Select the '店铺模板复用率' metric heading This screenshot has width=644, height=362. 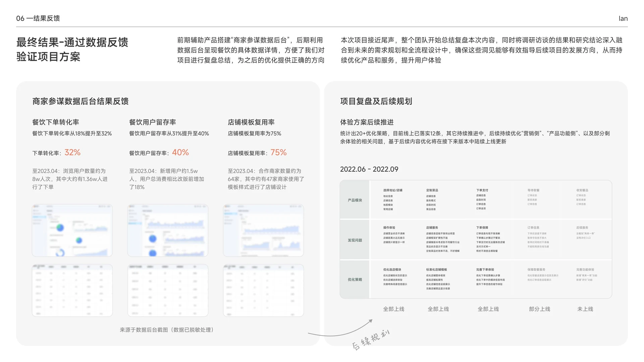(251, 122)
